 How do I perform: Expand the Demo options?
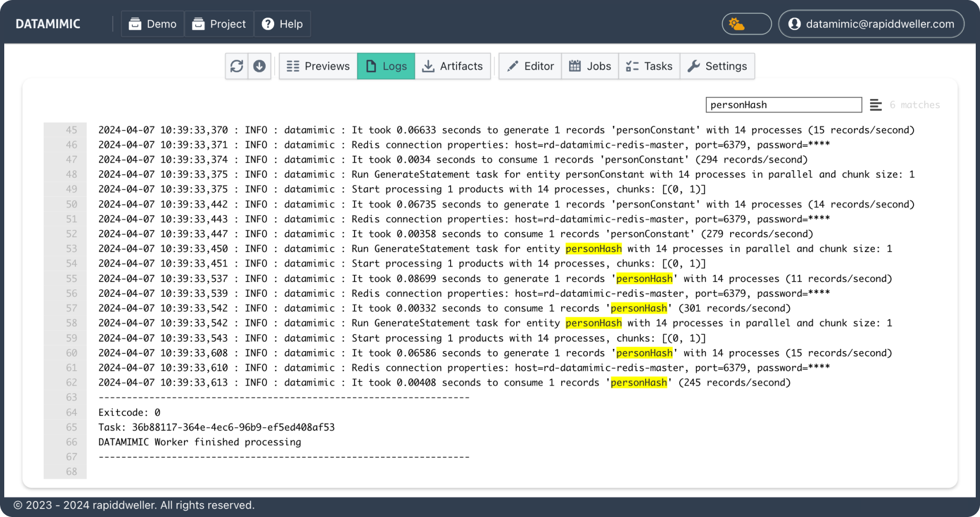152,23
